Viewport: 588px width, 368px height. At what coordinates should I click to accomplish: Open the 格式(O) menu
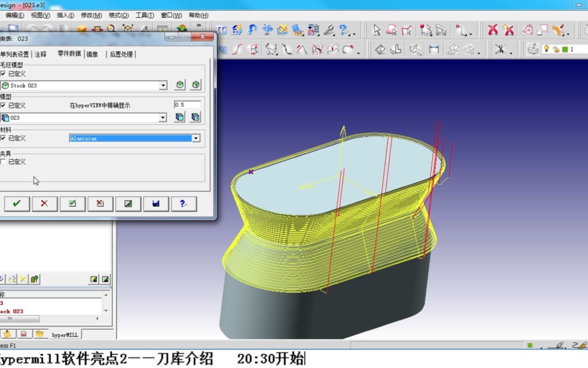[118, 15]
